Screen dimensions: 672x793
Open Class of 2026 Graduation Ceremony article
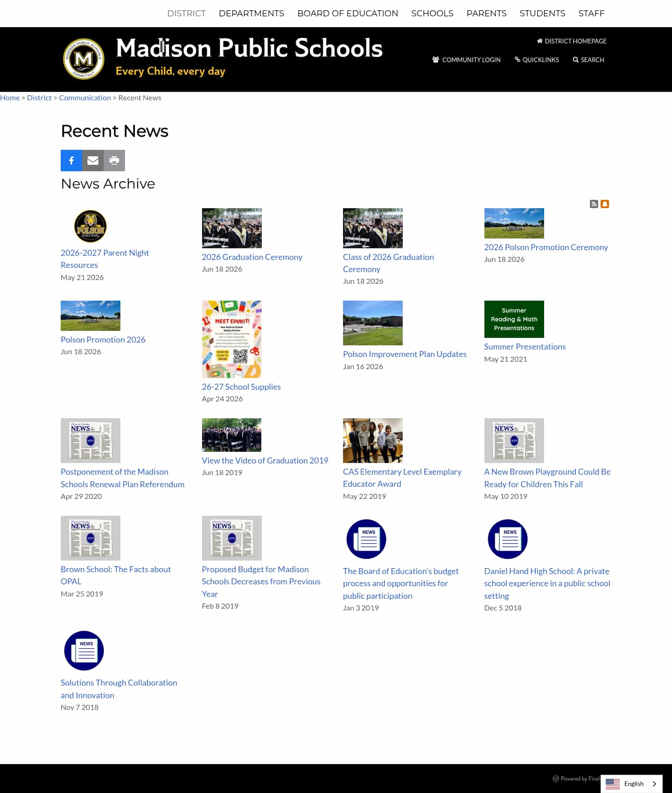click(x=388, y=263)
